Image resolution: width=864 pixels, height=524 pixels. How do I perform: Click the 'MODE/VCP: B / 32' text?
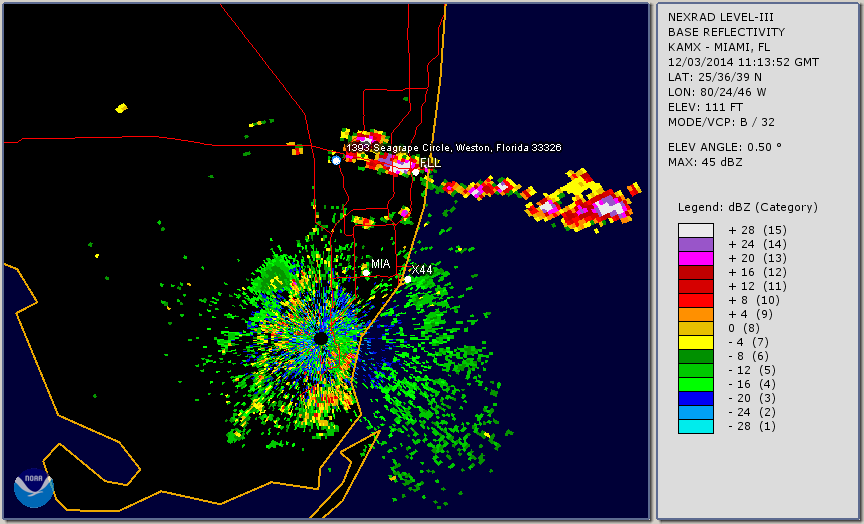[721, 122]
